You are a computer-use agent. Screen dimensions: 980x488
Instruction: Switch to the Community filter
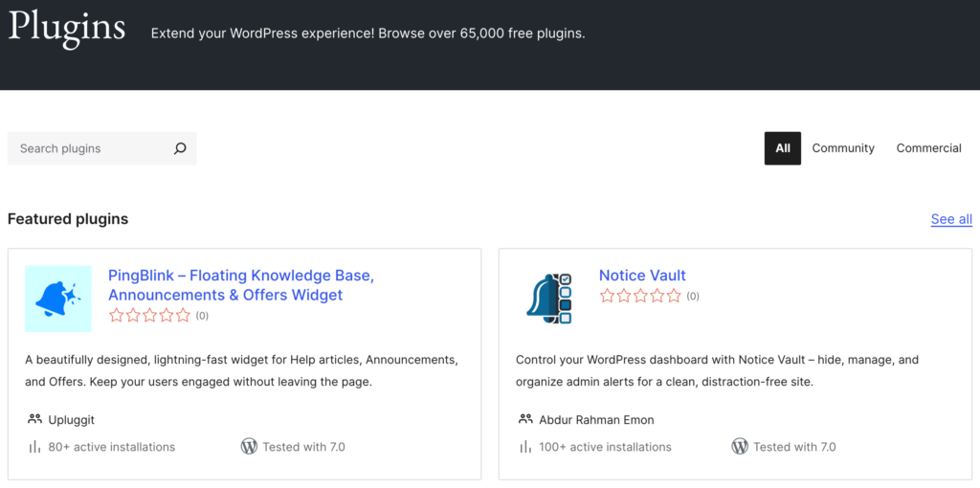[843, 148]
